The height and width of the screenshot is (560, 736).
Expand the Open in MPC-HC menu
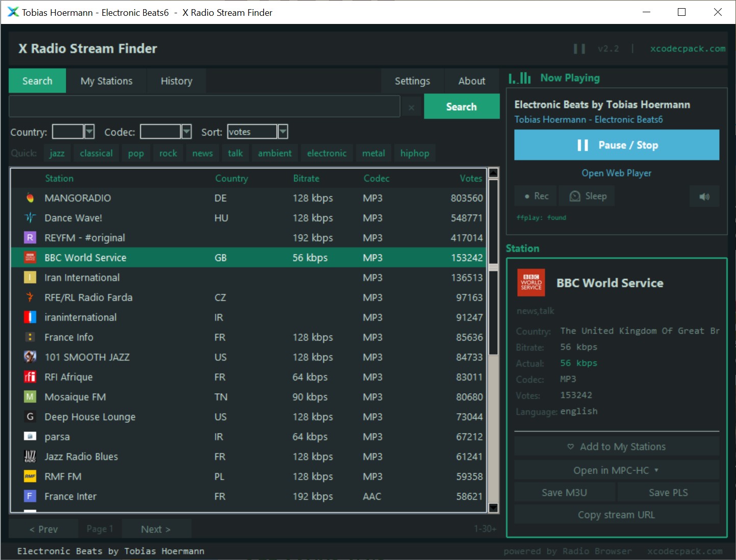pos(617,470)
